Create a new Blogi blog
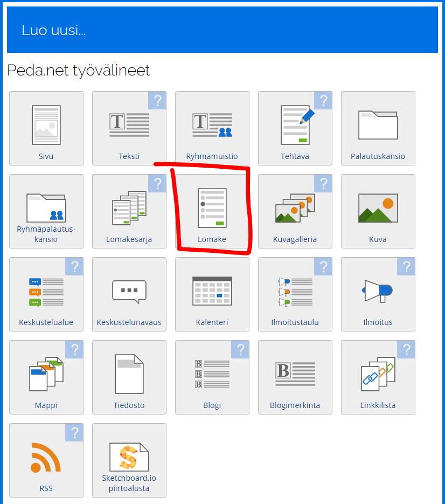Viewport: 445px width, 504px height. (212, 377)
